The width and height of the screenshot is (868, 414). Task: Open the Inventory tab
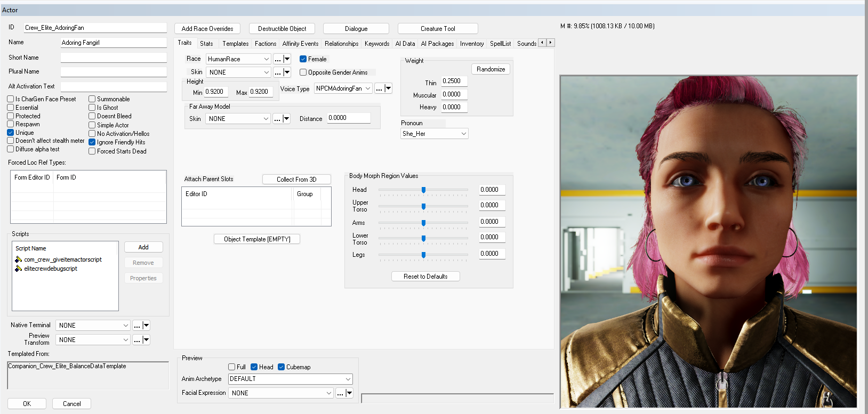tap(472, 44)
